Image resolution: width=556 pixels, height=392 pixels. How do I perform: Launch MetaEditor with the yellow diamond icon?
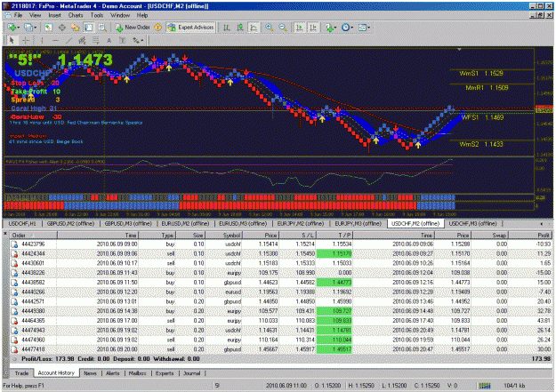coord(158,28)
